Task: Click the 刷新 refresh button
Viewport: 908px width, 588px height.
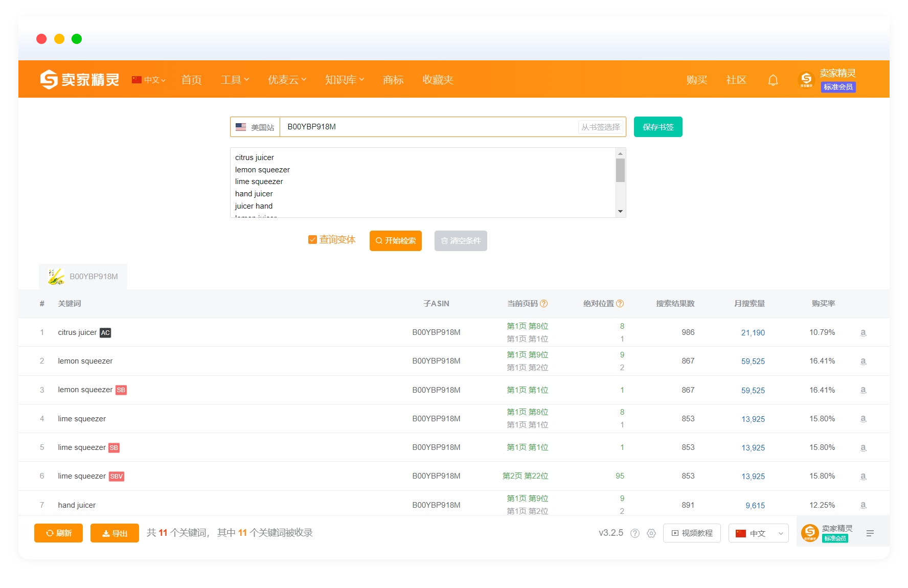Action: 58,533
